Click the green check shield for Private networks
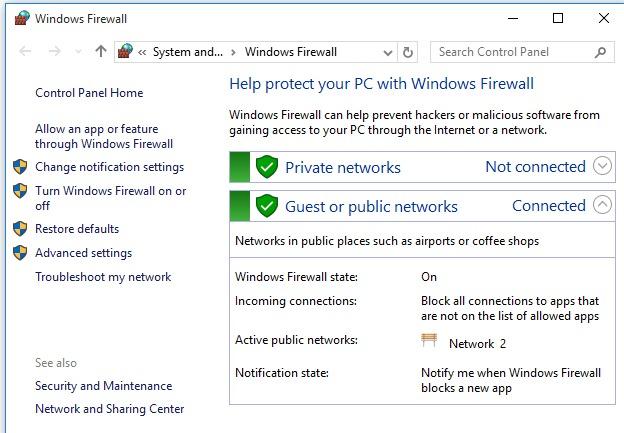The height and width of the screenshot is (433, 624). click(x=267, y=167)
